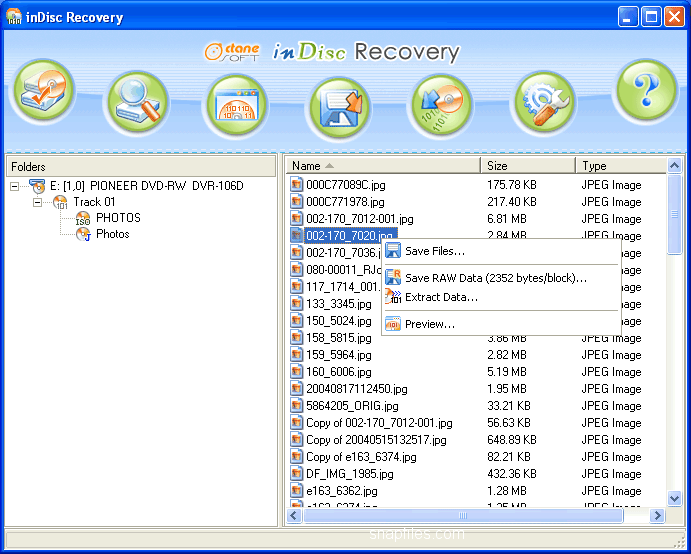The height and width of the screenshot is (554, 691).
Task: Collapse the E: PIONEER DVD-RW drive node
Action: (15, 186)
